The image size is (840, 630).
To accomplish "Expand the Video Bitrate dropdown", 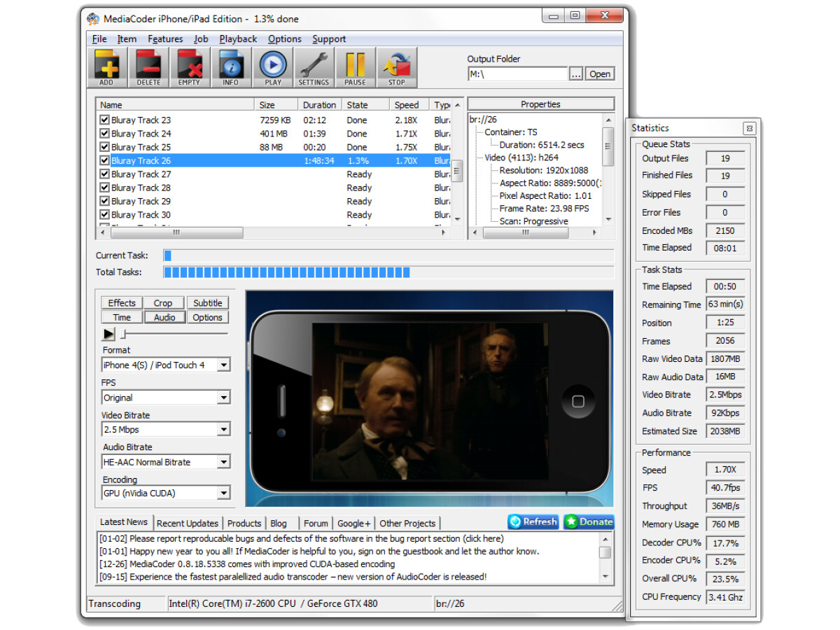I will point(223,430).
